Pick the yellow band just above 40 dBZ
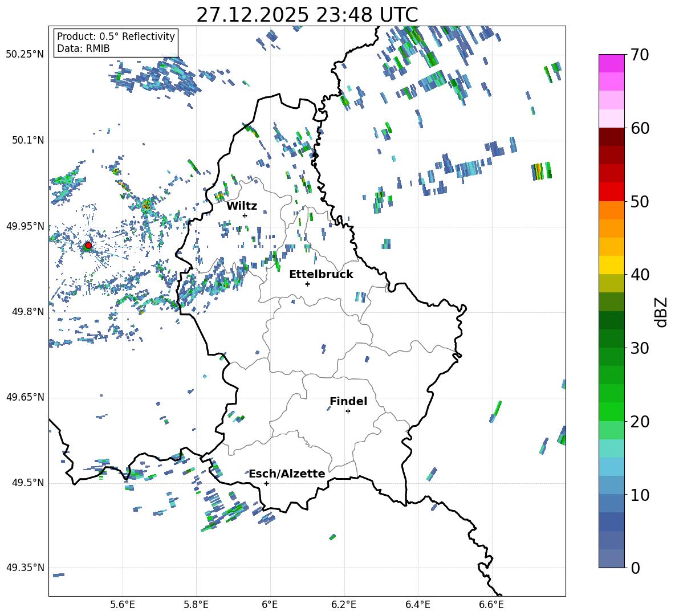675x616 pixels. pyautogui.click(x=612, y=265)
